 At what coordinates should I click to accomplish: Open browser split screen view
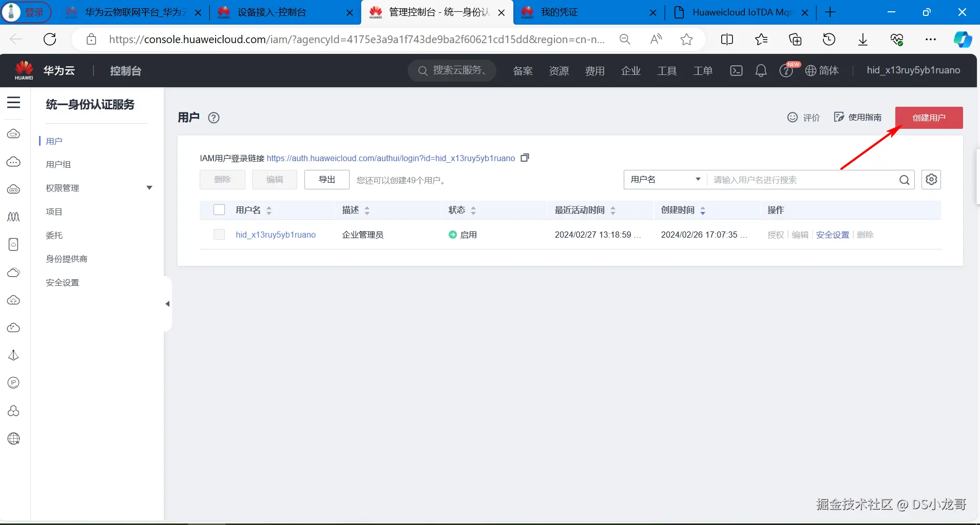(727, 40)
